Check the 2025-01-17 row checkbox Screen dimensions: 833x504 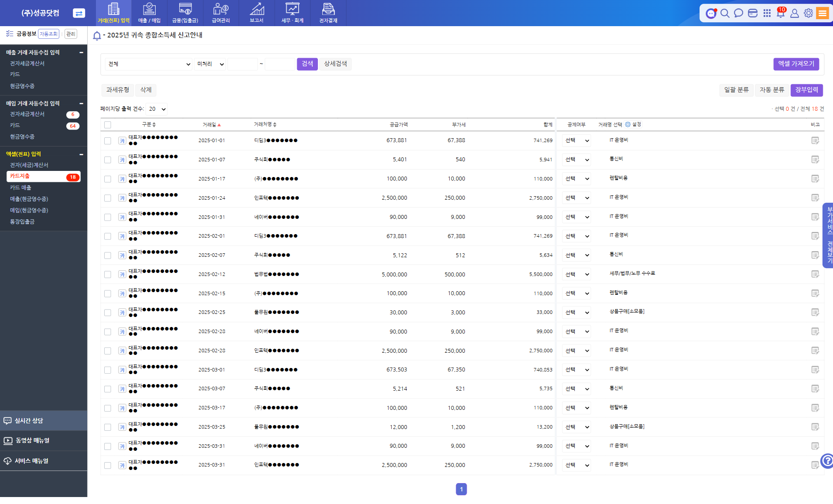point(108,179)
